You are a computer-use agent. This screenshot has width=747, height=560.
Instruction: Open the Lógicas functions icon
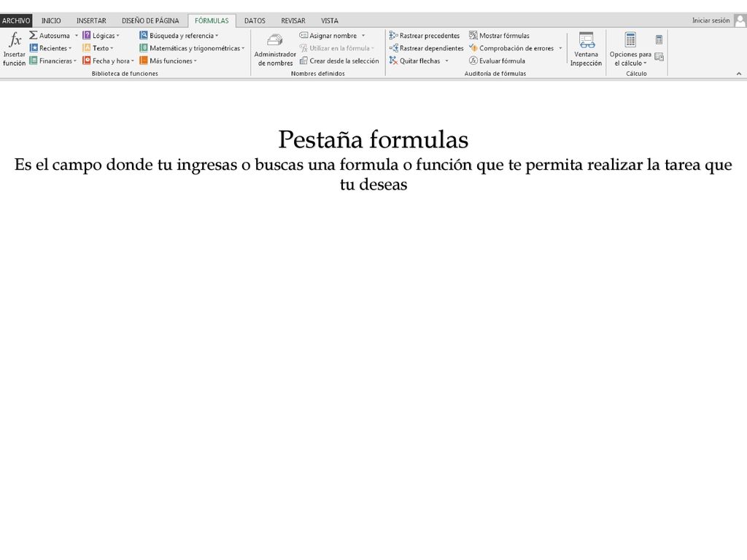(87, 35)
